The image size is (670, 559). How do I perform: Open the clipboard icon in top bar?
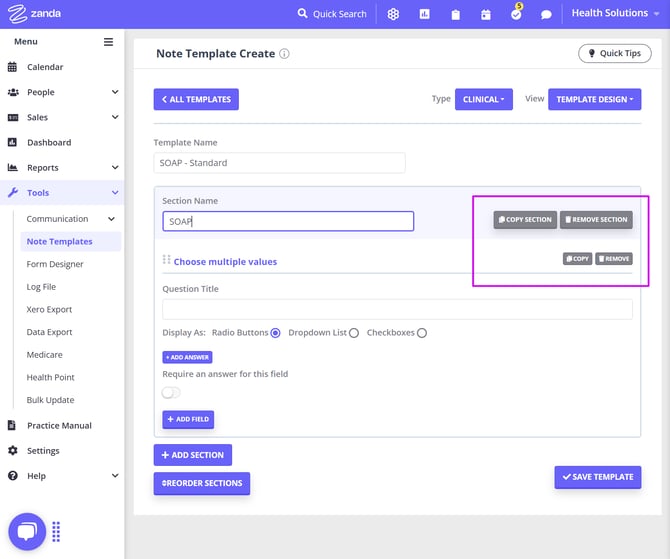coord(455,14)
